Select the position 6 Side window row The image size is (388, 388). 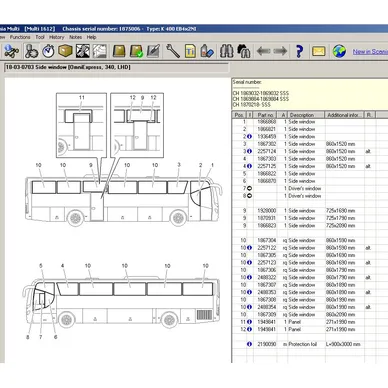[310, 181]
